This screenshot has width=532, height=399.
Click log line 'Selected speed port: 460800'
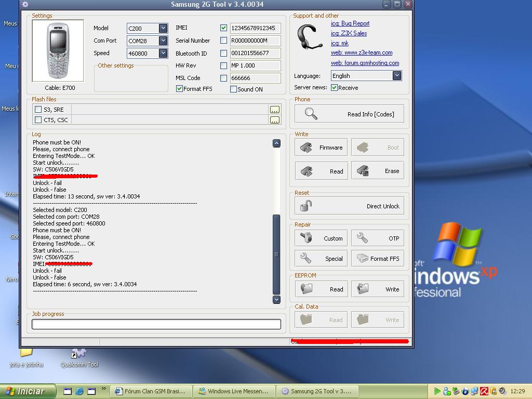coord(69,223)
